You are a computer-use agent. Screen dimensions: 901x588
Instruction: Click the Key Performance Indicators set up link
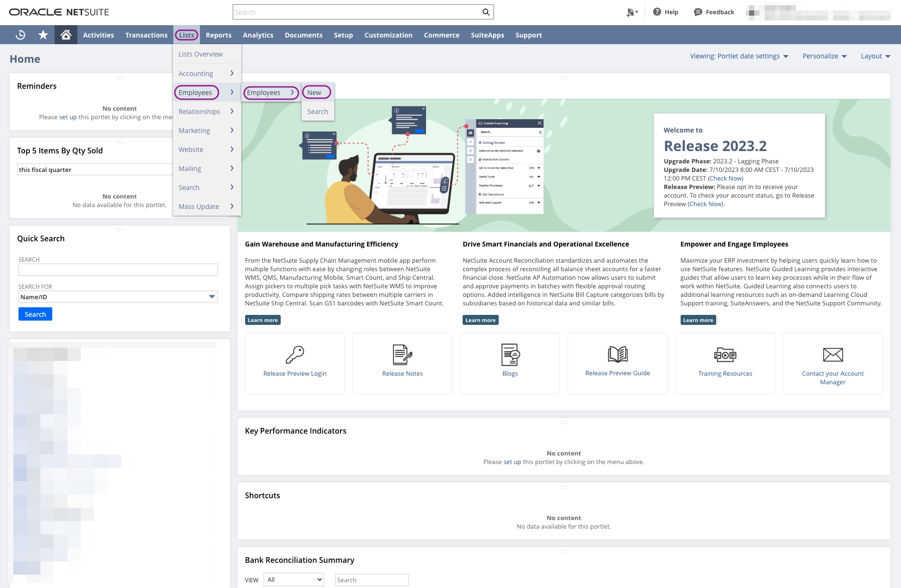click(512, 462)
